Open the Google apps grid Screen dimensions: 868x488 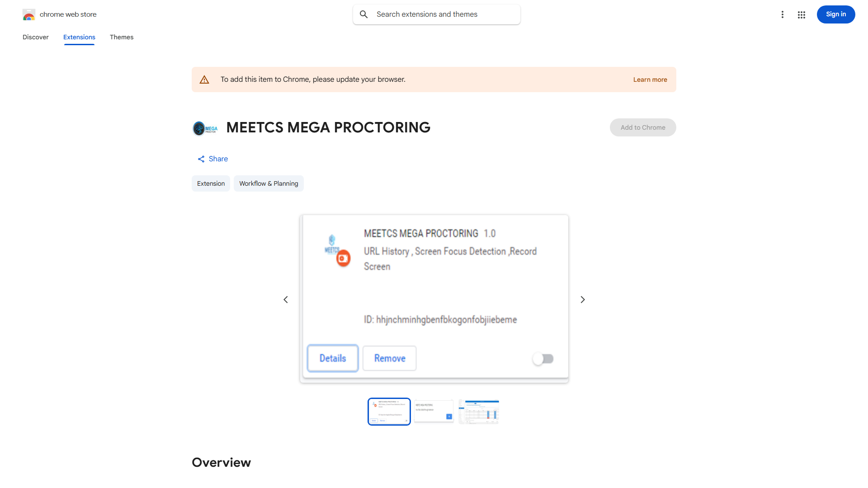tap(802, 15)
